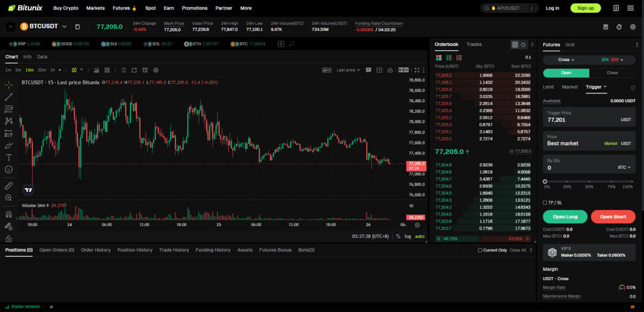The width and height of the screenshot is (644, 312).
Task: Select the 5m timeframe
Action: [18, 70]
